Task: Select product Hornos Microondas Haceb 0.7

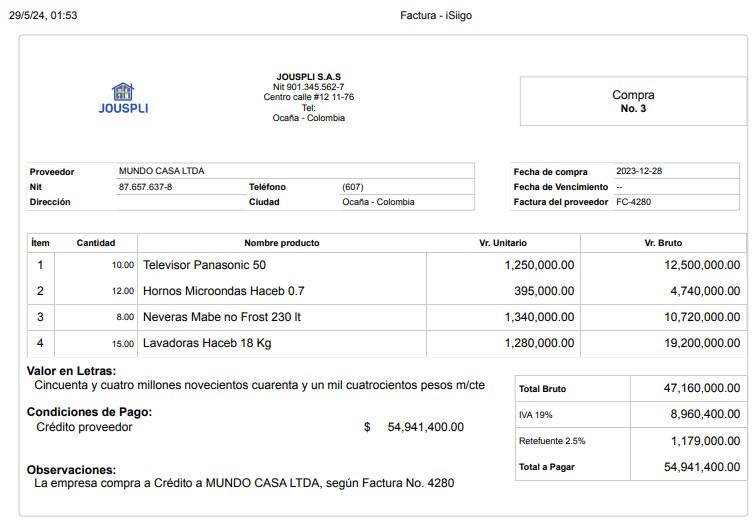Action: 223,291
